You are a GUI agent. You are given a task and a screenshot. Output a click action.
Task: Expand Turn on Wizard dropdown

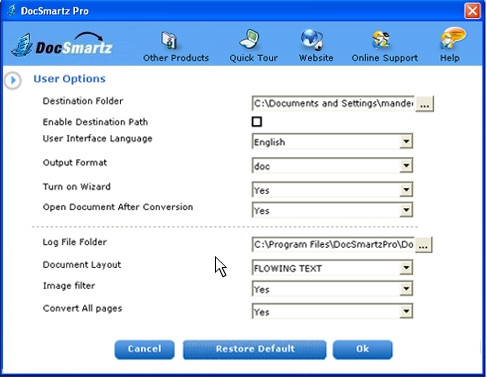[x=406, y=190]
